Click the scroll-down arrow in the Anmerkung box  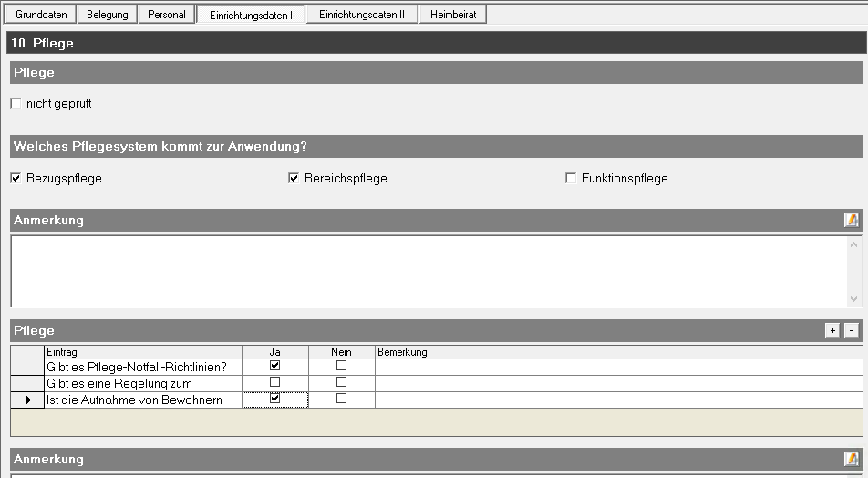click(x=854, y=297)
